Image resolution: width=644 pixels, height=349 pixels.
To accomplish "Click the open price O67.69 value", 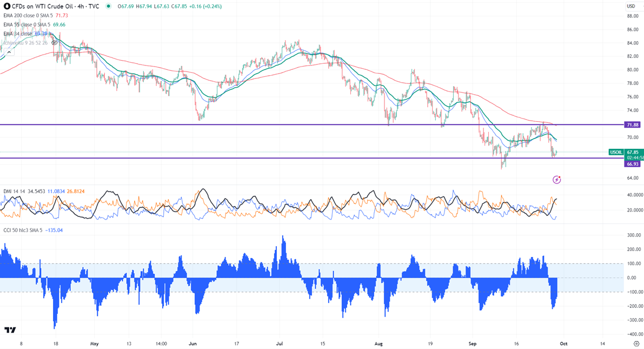I will pyautogui.click(x=126, y=6).
